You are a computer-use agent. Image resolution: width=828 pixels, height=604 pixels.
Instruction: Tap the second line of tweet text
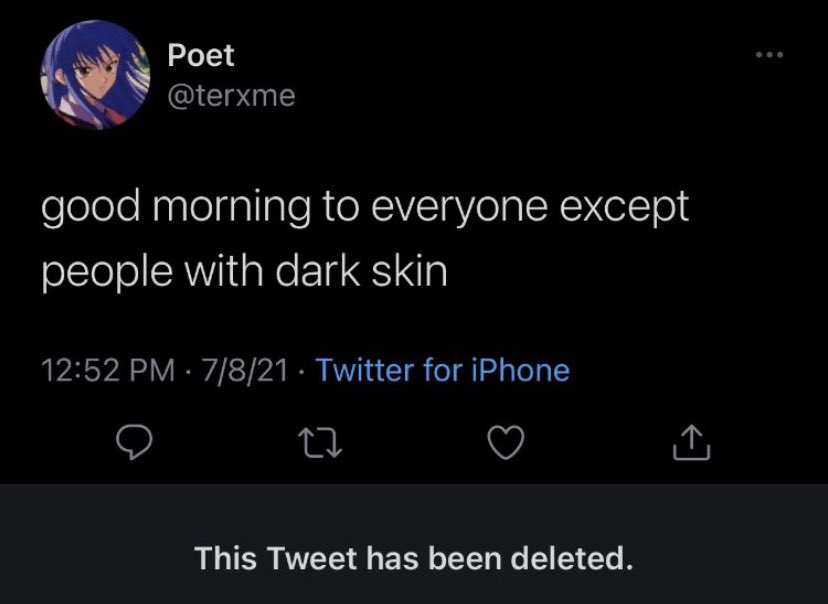click(244, 273)
